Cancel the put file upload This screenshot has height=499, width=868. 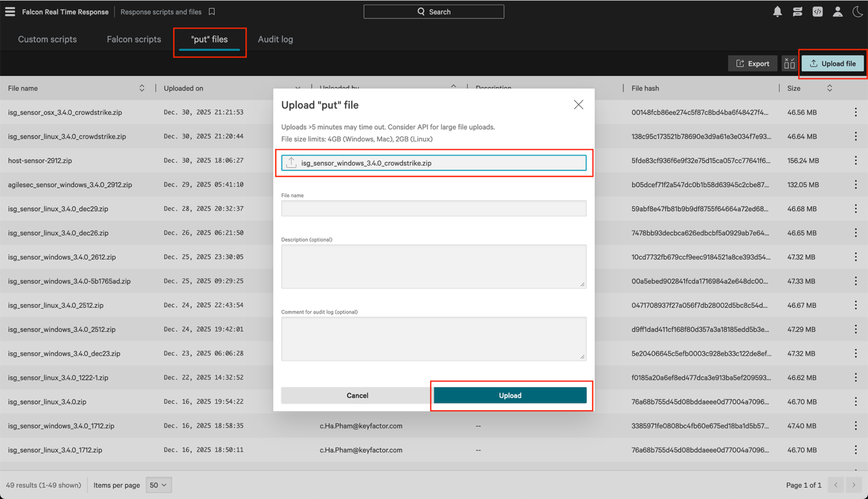[357, 395]
